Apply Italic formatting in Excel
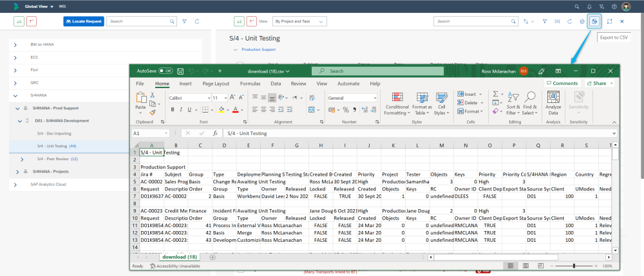Viewport: 644px width, 276px height. [x=181, y=109]
